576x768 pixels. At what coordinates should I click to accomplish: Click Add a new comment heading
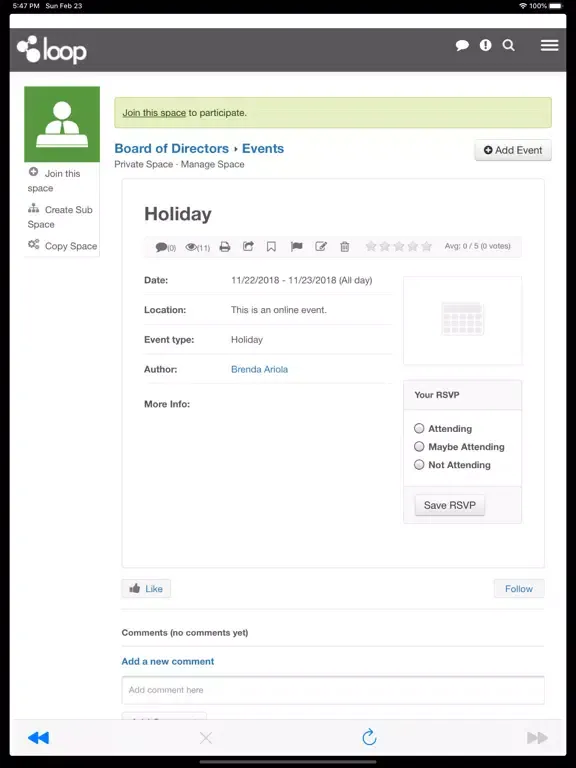(x=168, y=661)
